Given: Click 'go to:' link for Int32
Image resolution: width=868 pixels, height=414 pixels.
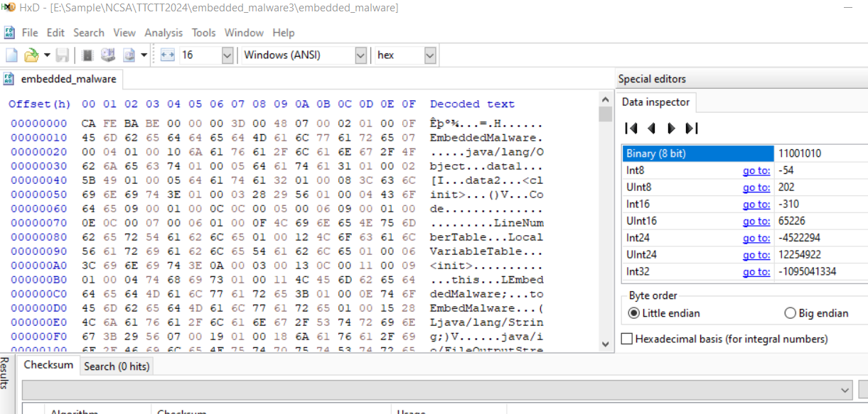Looking at the screenshot, I should (756, 272).
